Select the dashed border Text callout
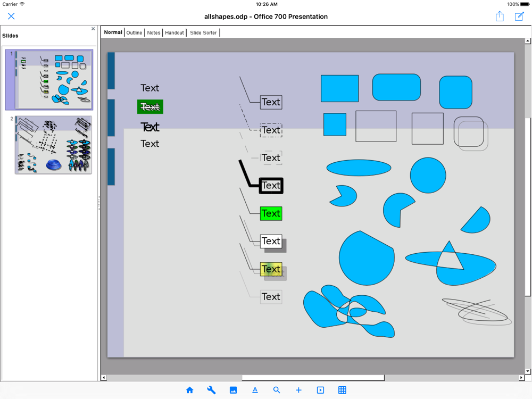 click(x=271, y=130)
